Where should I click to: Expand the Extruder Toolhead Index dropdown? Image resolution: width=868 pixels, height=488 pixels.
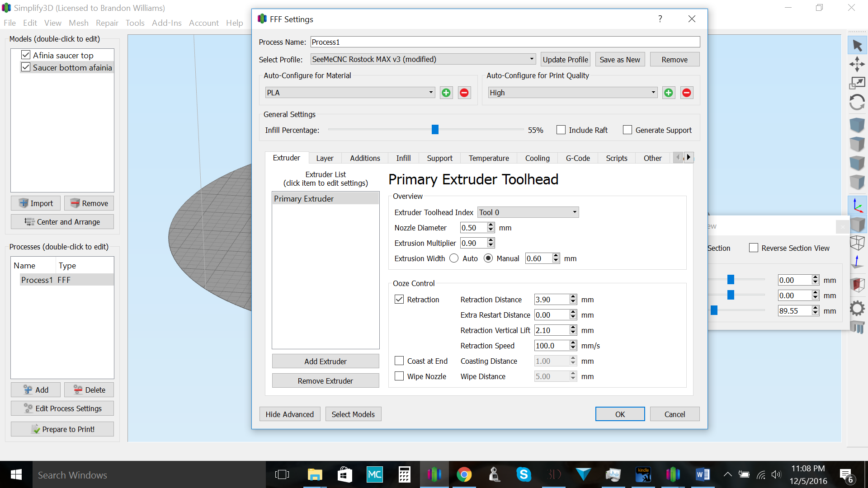click(x=528, y=212)
